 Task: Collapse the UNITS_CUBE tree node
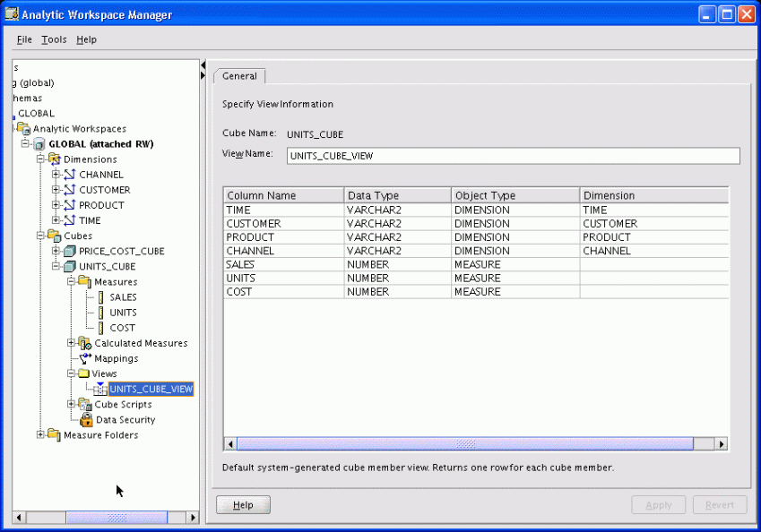click(56, 267)
